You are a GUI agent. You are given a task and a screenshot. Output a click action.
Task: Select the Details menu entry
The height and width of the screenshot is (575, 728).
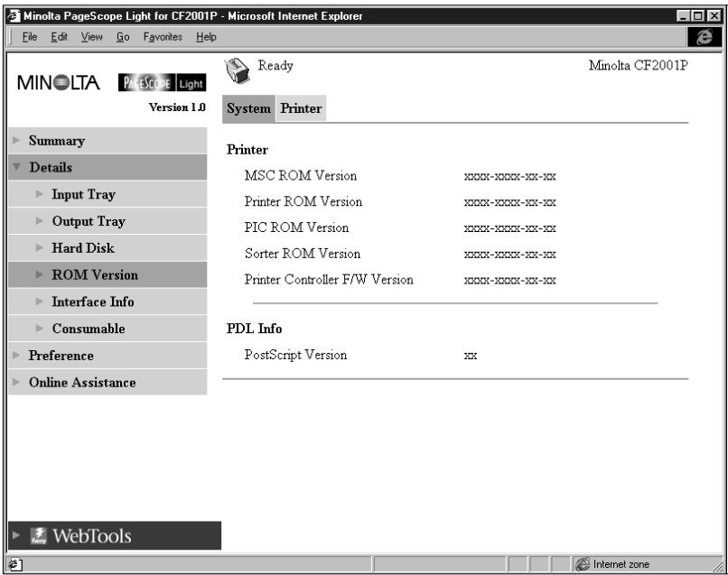[51, 167]
